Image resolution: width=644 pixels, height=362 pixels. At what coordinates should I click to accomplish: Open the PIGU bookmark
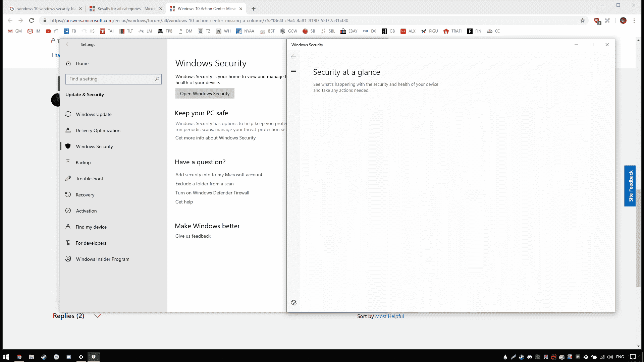point(429,31)
